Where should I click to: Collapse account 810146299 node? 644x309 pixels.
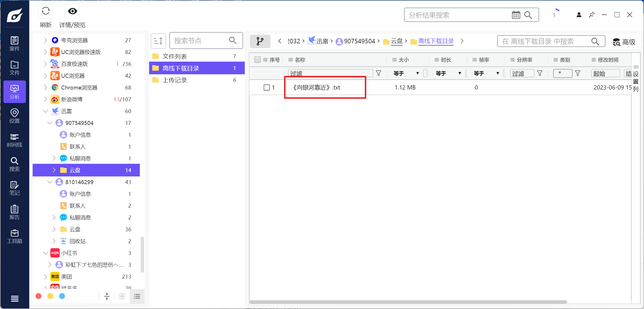coord(50,182)
